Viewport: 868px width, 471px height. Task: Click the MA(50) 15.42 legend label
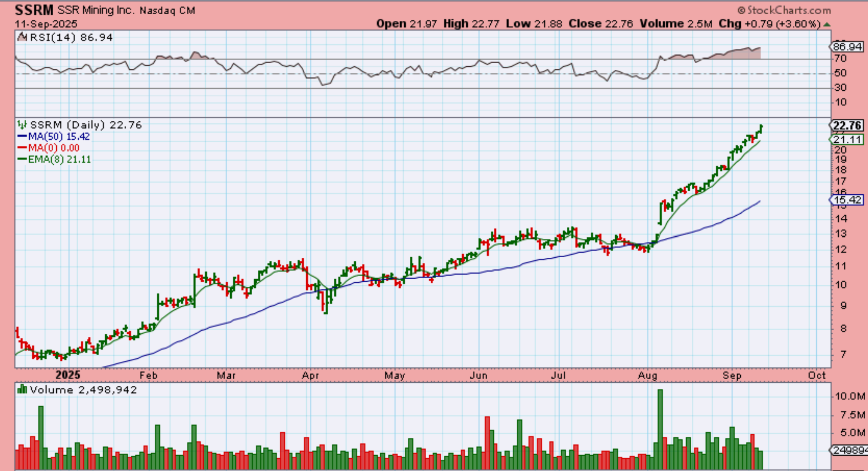pyautogui.click(x=59, y=137)
